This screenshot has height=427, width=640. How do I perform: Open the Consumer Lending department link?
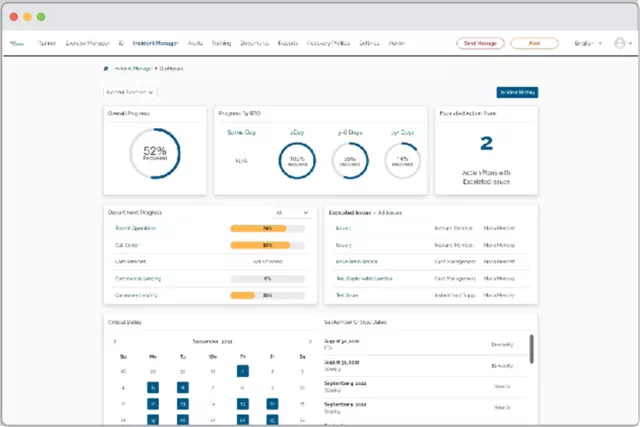pyautogui.click(x=136, y=295)
